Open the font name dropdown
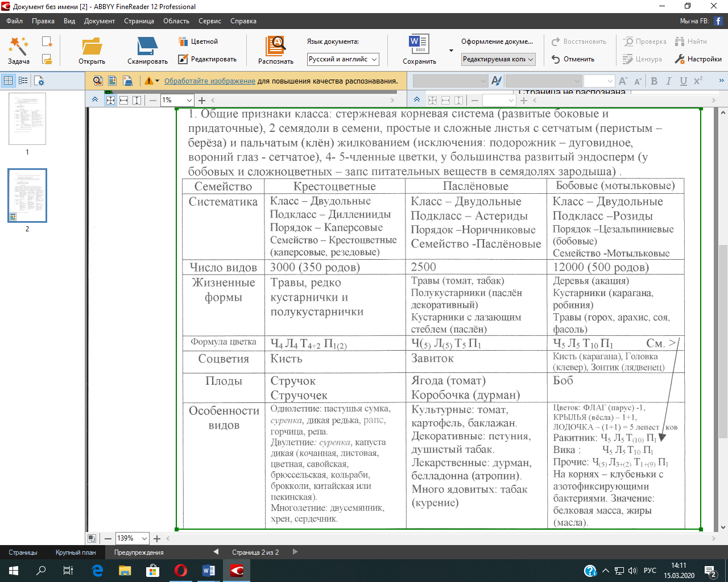Screen dimensions: 728x582 click(x=544, y=81)
